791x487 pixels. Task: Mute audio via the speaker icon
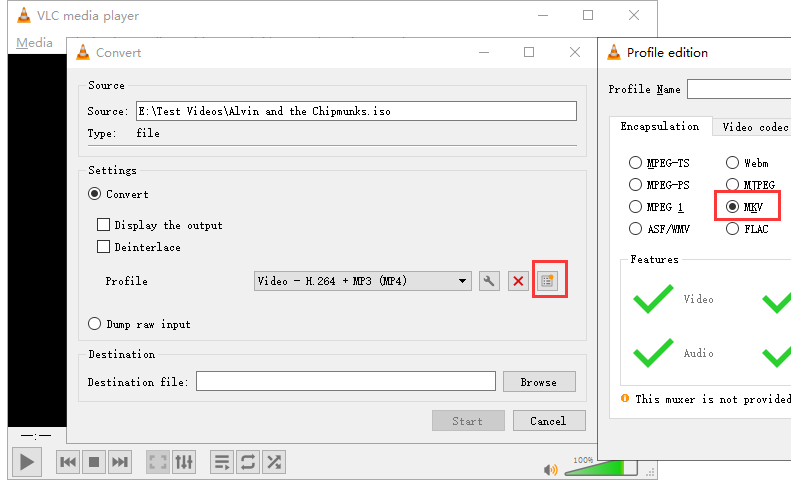(550, 470)
